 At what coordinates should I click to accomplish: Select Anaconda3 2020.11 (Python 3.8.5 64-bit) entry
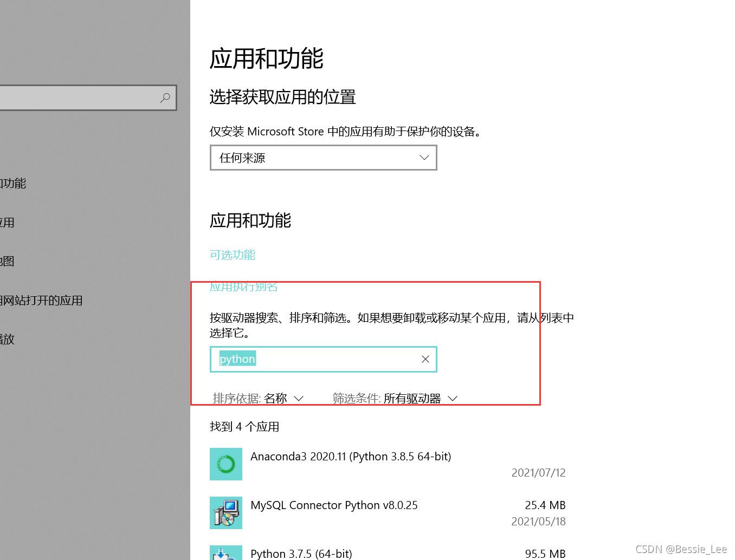pos(388,464)
